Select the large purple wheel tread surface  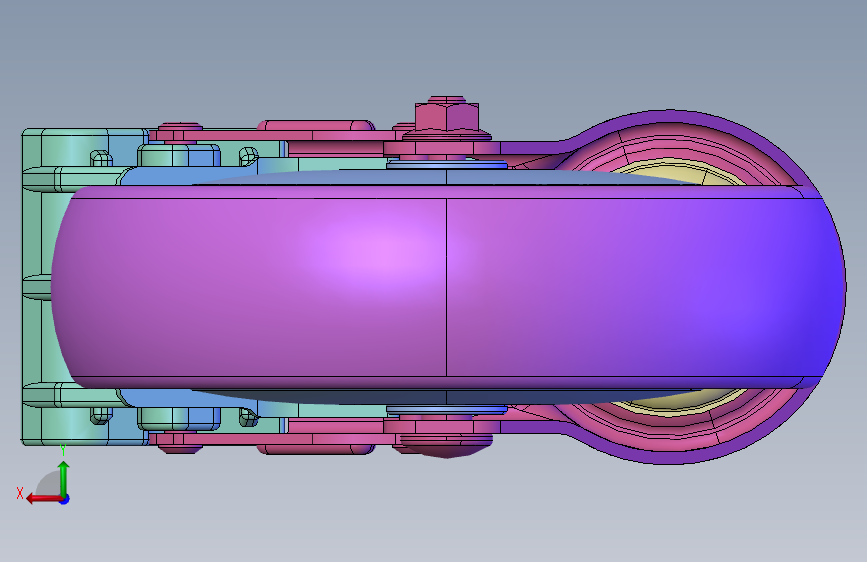point(448,287)
